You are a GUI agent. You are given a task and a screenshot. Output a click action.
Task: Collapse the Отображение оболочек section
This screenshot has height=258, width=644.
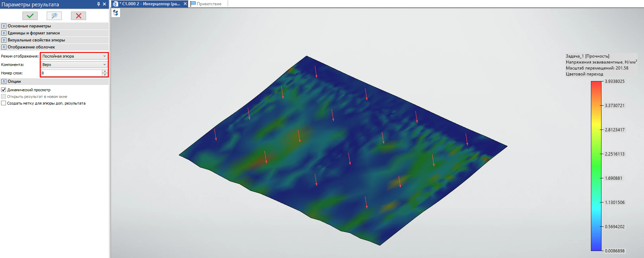(x=4, y=47)
